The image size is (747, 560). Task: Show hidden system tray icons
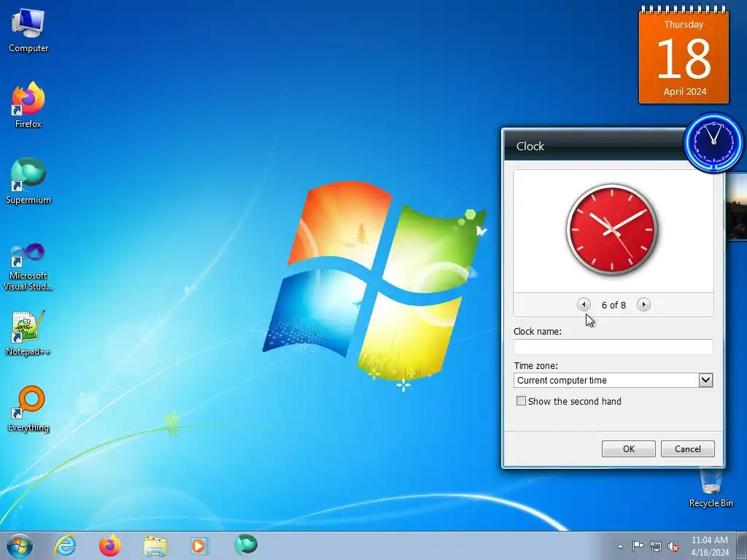[620, 546]
